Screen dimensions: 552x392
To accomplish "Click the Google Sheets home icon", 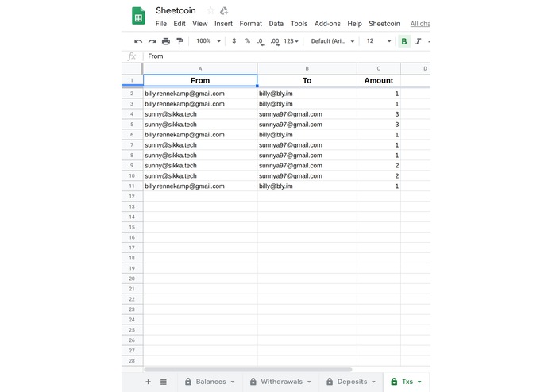I will pyautogui.click(x=138, y=16).
